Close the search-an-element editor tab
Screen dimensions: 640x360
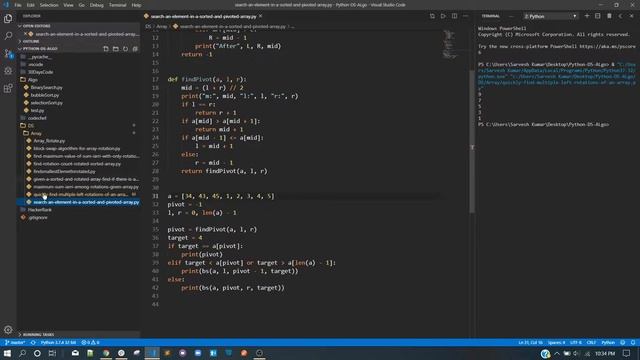[260, 16]
